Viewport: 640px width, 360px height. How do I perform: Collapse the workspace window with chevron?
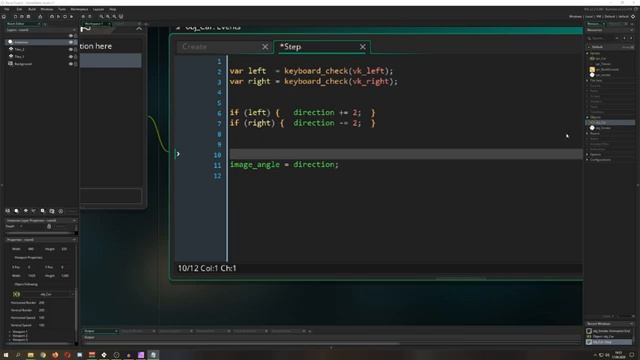(139, 29)
